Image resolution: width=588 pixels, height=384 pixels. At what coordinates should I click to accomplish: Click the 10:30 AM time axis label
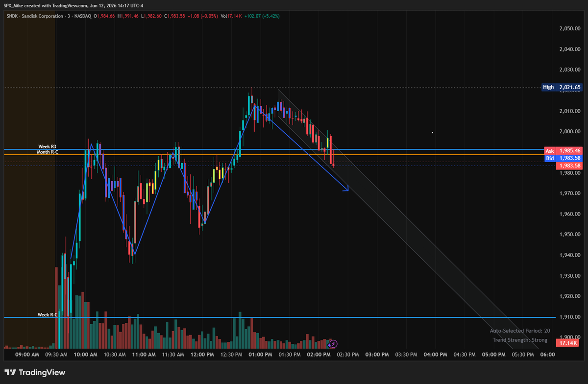pyautogui.click(x=115, y=354)
